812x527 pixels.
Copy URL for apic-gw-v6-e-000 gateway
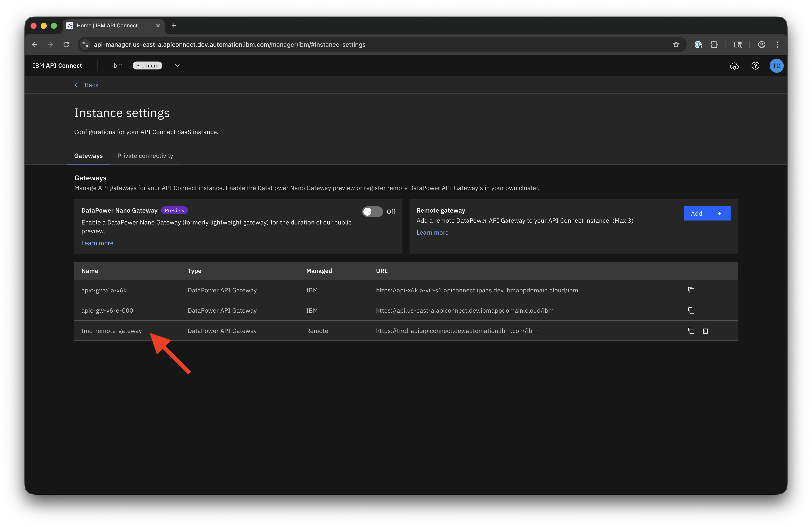click(691, 310)
